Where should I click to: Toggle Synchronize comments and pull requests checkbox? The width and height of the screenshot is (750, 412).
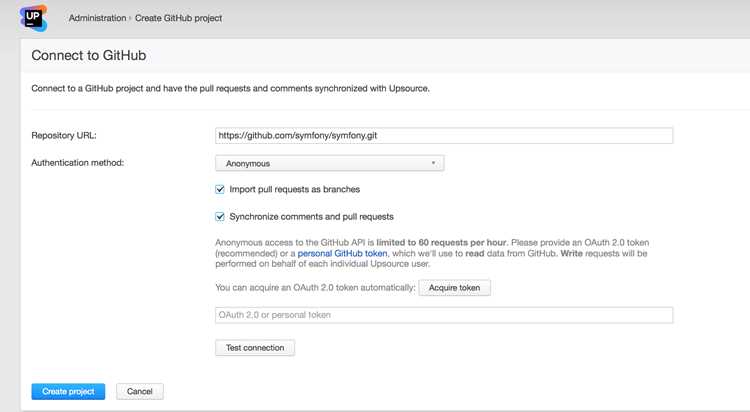pos(220,217)
